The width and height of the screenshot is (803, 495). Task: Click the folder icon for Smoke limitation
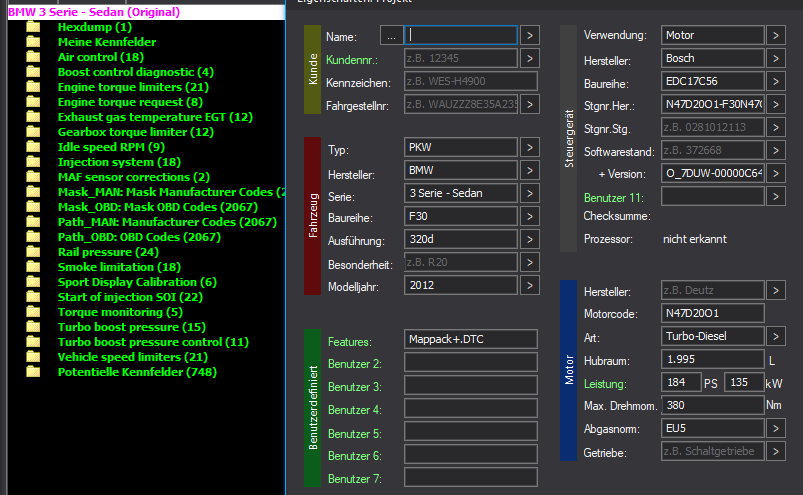pos(33,267)
